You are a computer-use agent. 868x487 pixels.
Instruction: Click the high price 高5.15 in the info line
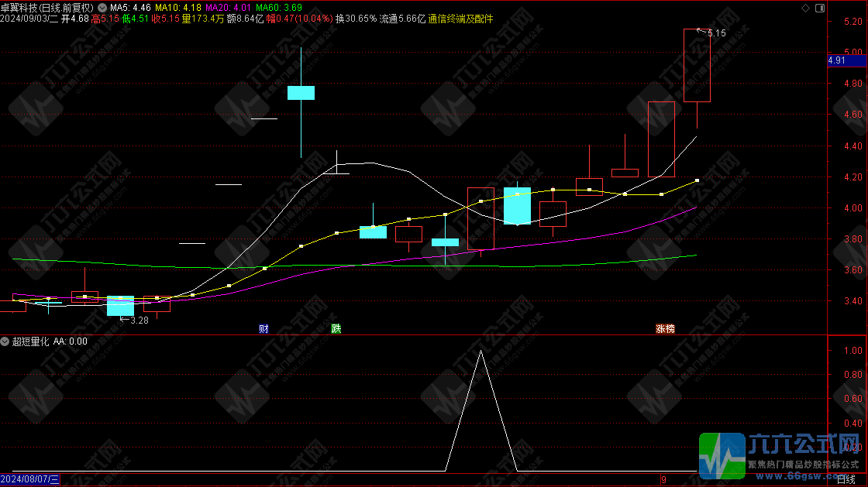105,19
